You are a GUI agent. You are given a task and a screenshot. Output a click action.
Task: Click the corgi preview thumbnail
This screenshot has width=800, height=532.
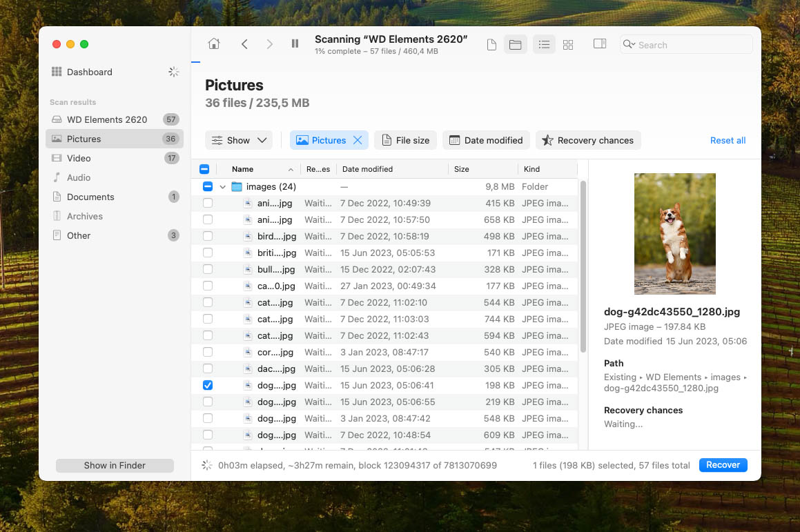tap(674, 234)
